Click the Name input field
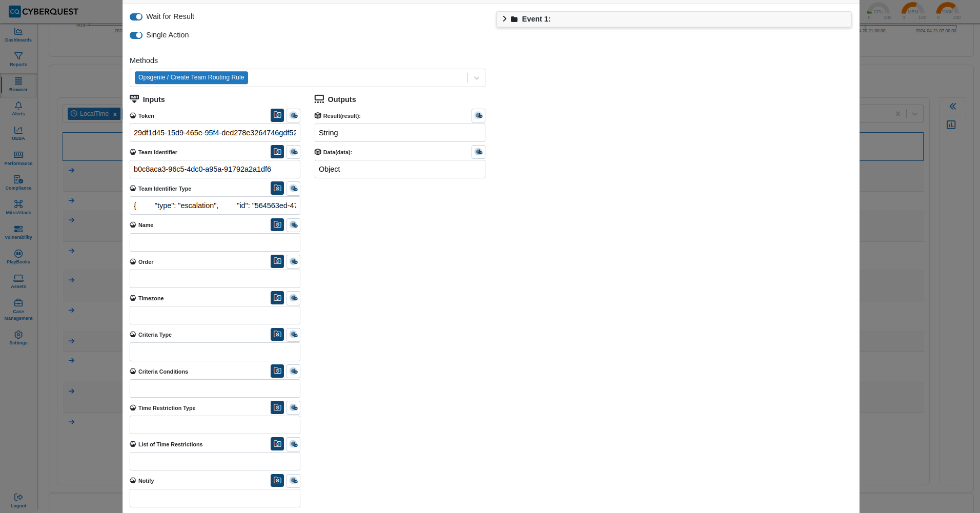This screenshot has width=980, height=513. tap(215, 242)
